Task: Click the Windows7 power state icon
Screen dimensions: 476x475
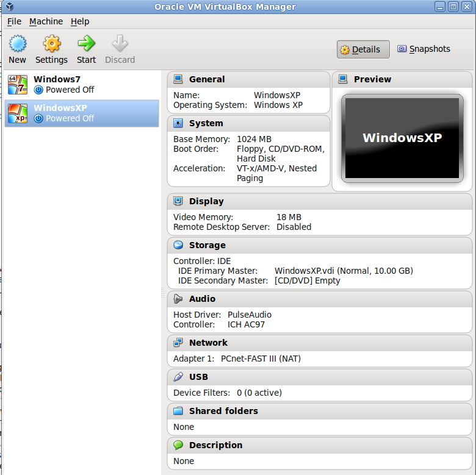Action: pos(38,90)
